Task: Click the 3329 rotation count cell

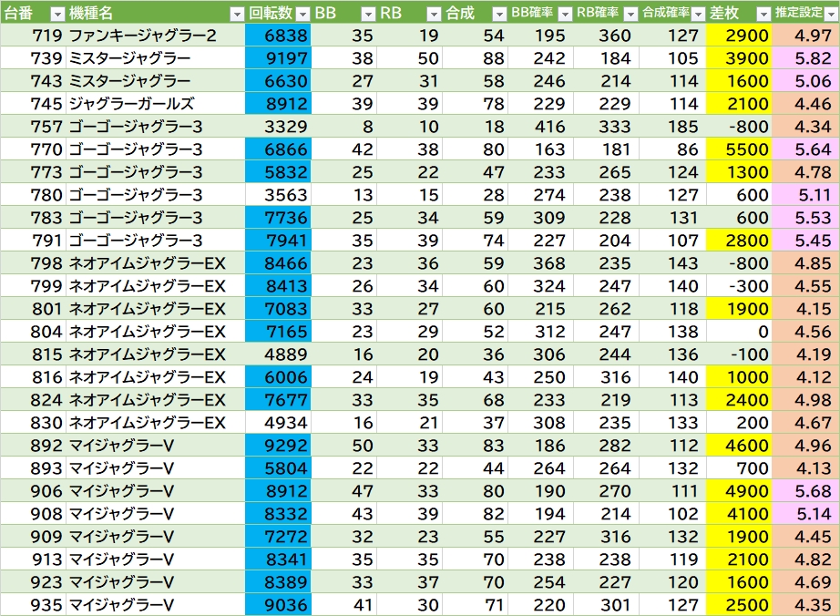Action: [278, 127]
